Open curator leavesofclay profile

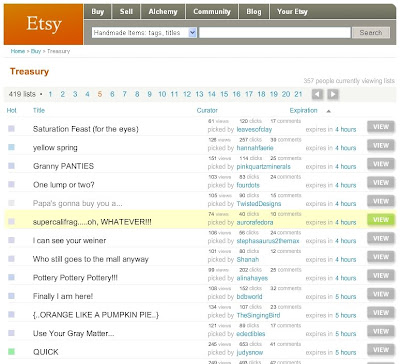pos(254,129)
